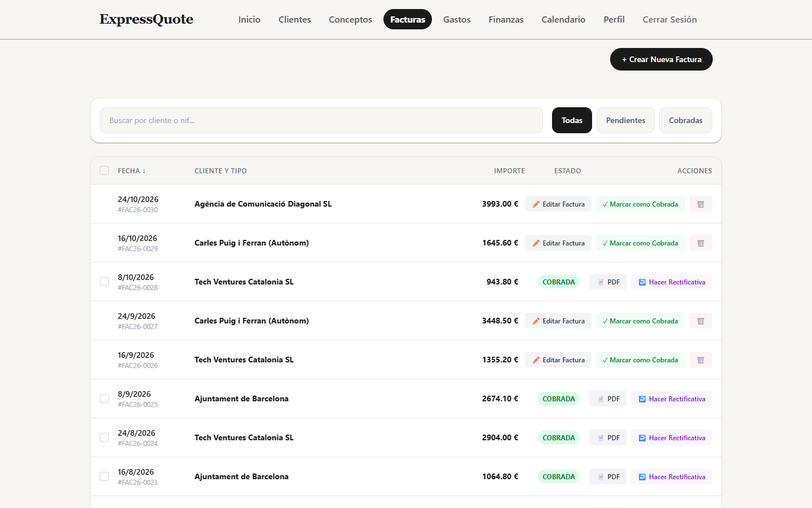Edit the Agència de Comunicació Diagonal invoice
The height and width of the screenshot is (508, 812).
(x=558, y=204)
